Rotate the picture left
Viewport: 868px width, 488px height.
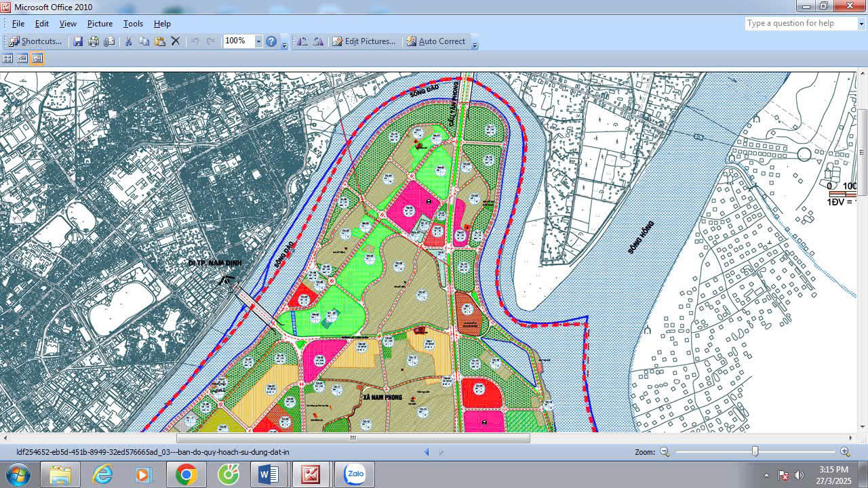tap(302, 41)
